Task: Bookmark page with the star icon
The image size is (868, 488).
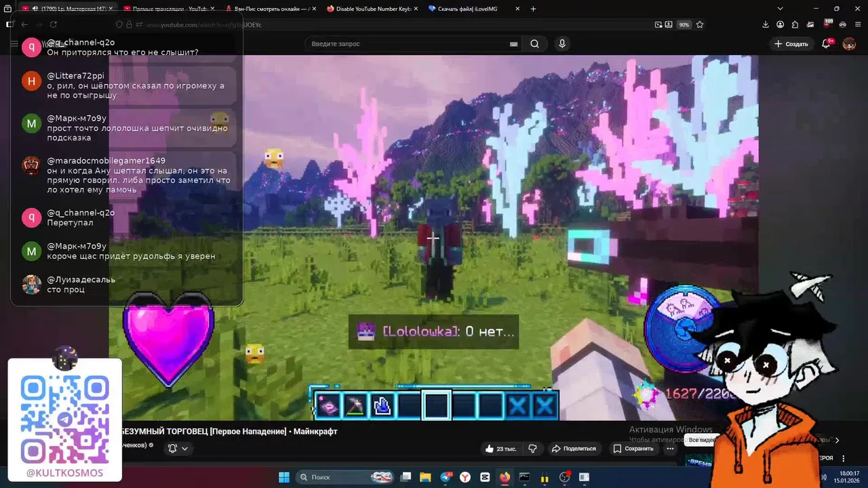Action: coord(700,24)
